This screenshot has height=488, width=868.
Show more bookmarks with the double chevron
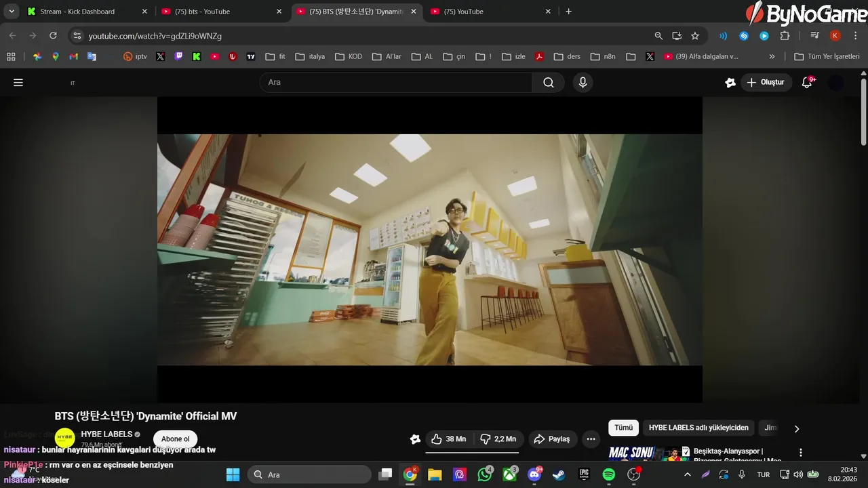click(x=772, y=57)
